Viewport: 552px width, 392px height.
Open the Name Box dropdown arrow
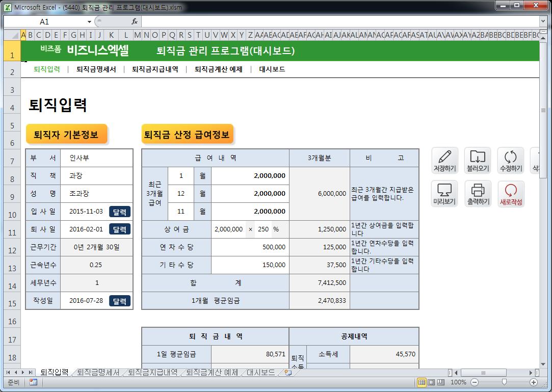89,22
